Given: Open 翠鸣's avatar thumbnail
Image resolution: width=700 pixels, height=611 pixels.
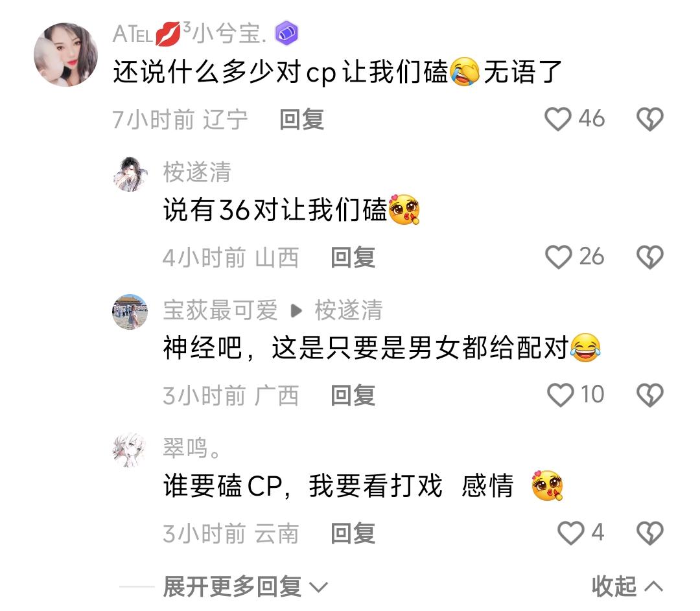Looking at the screenshot, I should 130,450.
